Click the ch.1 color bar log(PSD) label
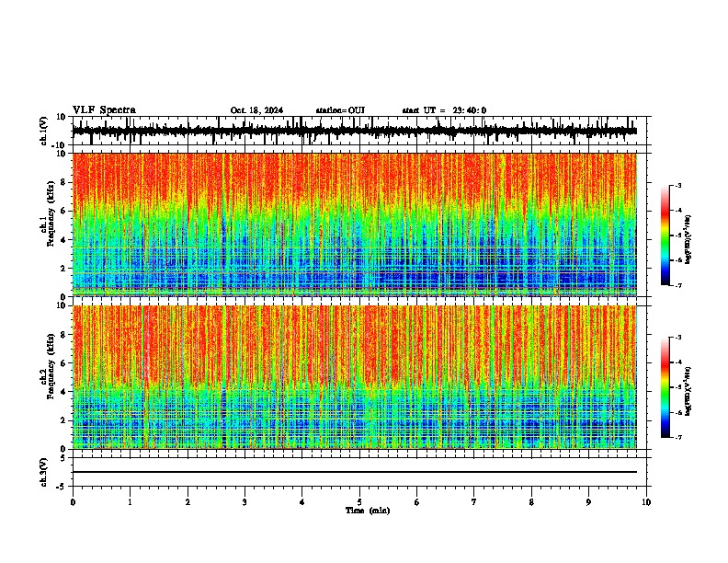728x563 pixels. click(688, 240)
